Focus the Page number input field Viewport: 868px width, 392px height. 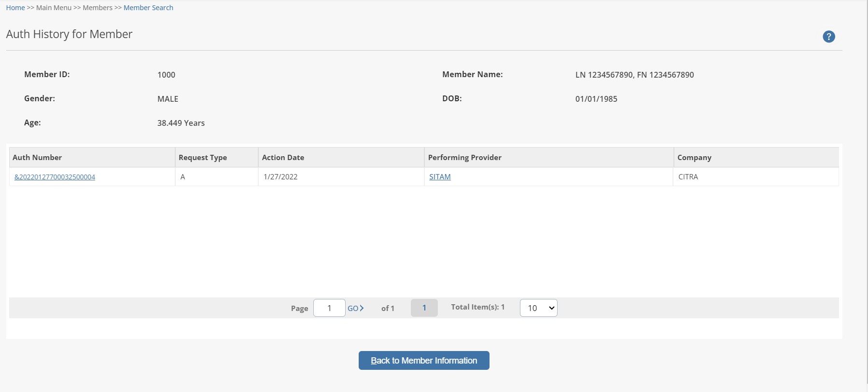[329, 308]
